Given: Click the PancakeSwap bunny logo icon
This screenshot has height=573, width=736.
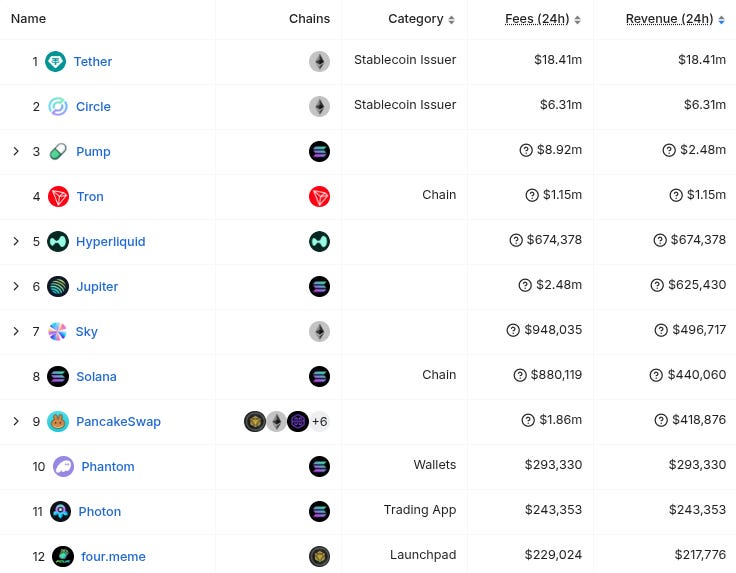Looking at the screenshot, I should [x=58, y=421].
